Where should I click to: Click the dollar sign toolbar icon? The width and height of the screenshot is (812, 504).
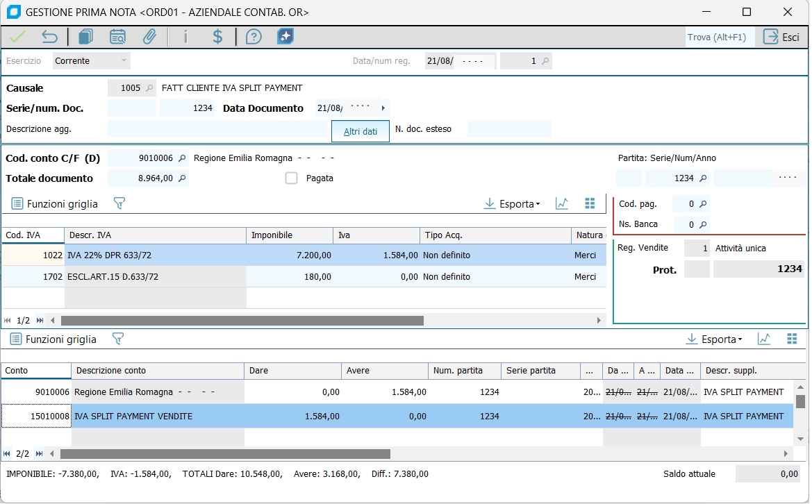[x=217, y=37]
